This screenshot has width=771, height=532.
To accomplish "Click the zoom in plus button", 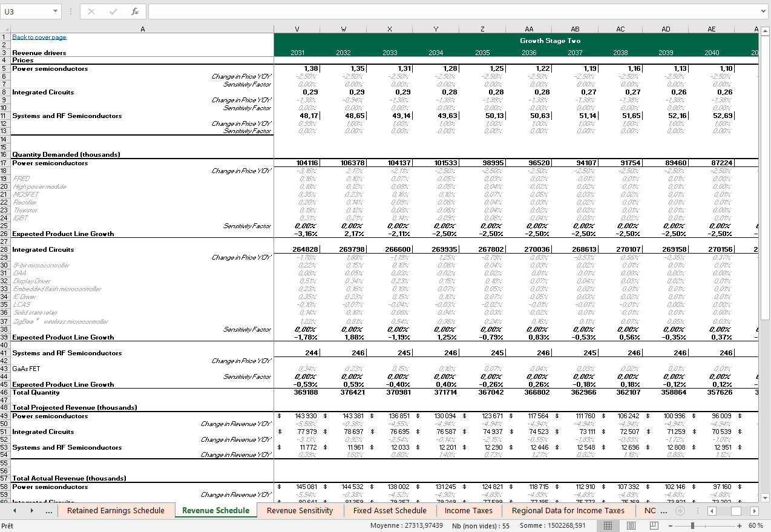I will tap(739, 526).
